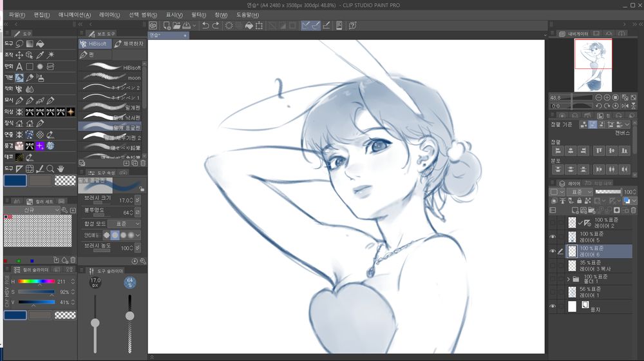Click the blue main color swatch
Image resolution: width=644 pixels, height=361 pixels.
pyautogui.click(x=15, y=180)
